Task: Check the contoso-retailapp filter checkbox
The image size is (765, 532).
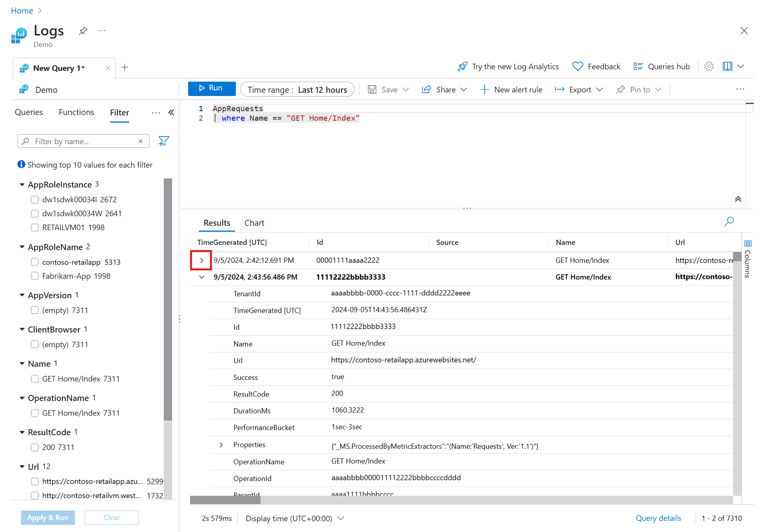Action: click(x=35, y=262)
